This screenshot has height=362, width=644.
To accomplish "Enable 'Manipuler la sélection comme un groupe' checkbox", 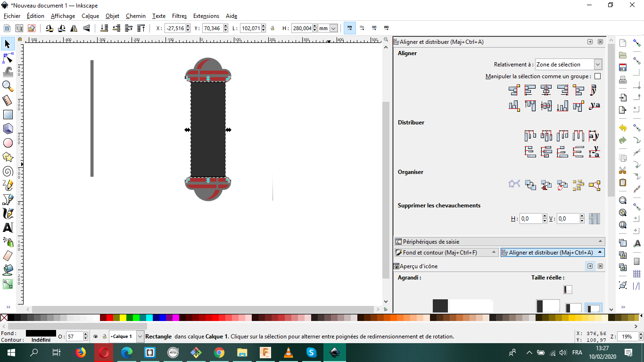I will click(597, 76).
